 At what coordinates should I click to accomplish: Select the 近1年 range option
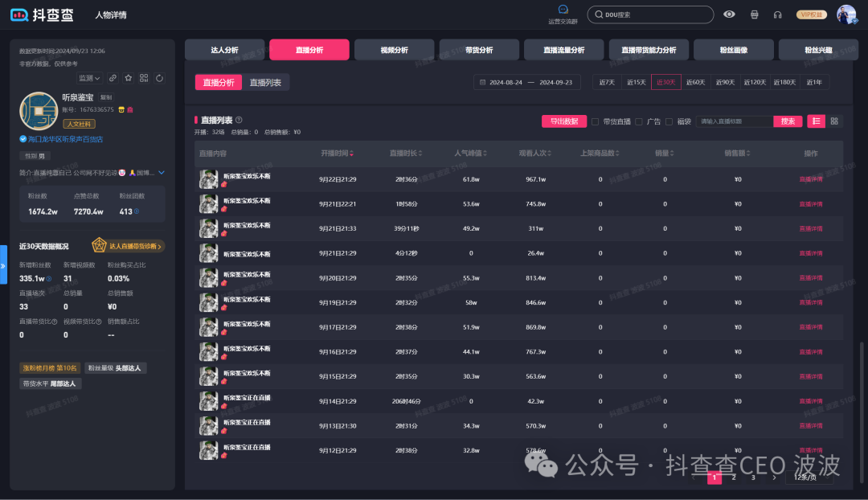[814, 82]
